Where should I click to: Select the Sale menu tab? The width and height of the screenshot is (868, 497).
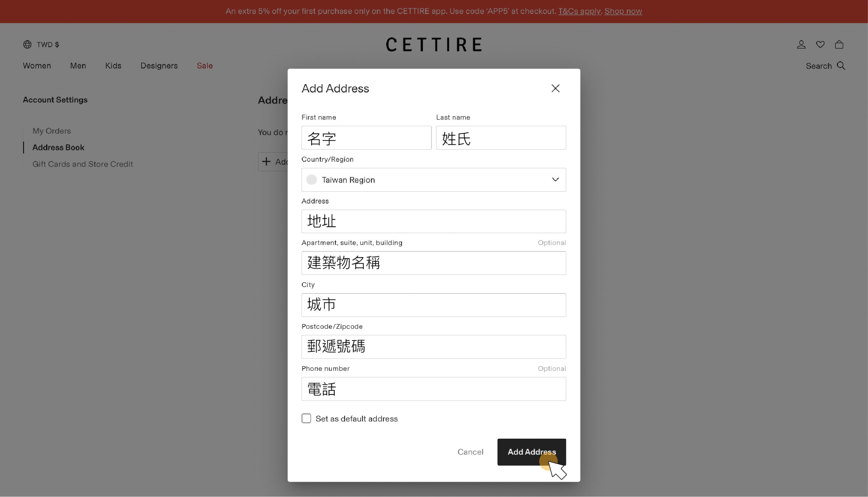click(x=204, y=66)
